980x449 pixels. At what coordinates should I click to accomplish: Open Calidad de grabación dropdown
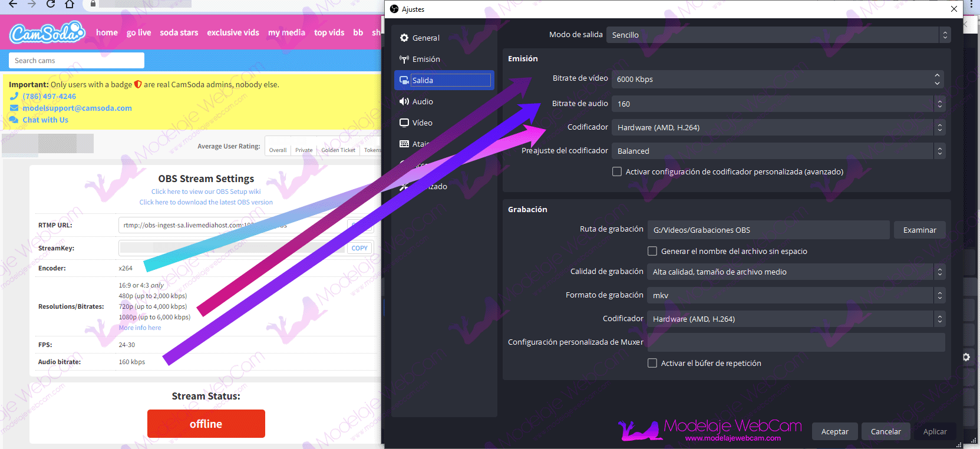click(x=796, y=272)
